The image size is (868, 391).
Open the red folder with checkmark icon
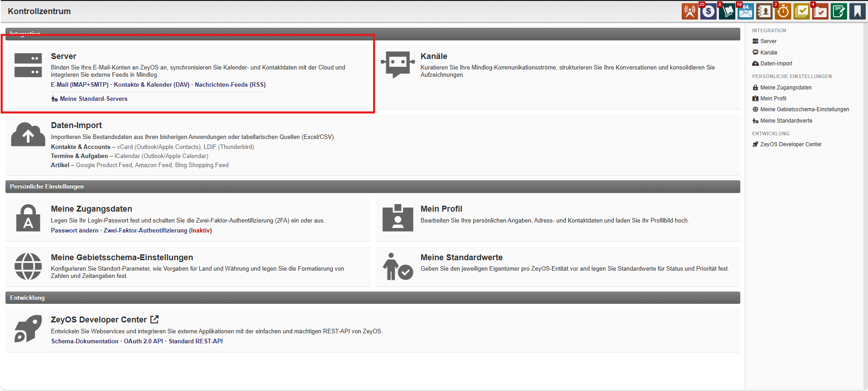[x=820, y=11]
